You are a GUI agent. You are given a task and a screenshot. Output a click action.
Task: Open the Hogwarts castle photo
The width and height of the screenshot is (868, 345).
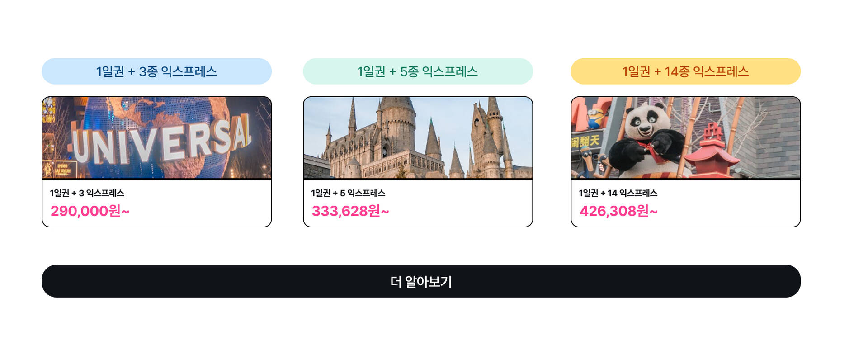(418, 138)
